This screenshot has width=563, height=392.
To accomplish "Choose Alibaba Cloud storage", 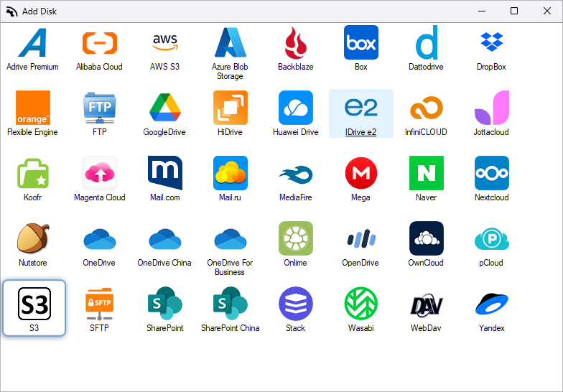I will click(99, 42).
